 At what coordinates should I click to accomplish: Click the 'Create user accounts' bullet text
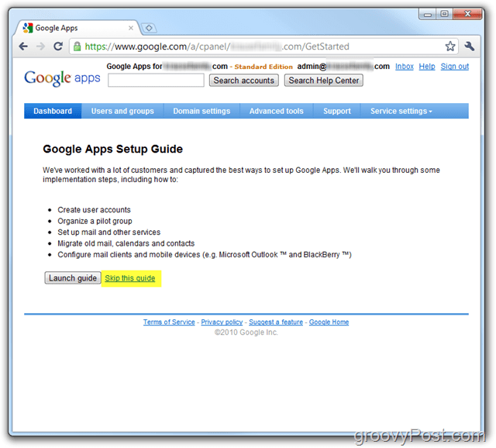coord(94,210)
